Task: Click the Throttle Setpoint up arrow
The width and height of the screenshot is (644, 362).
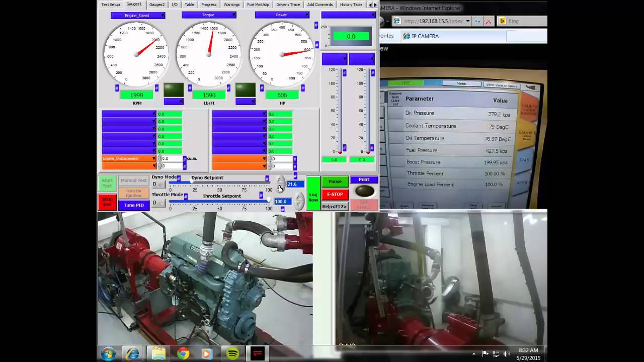Action: click(299, 197)
